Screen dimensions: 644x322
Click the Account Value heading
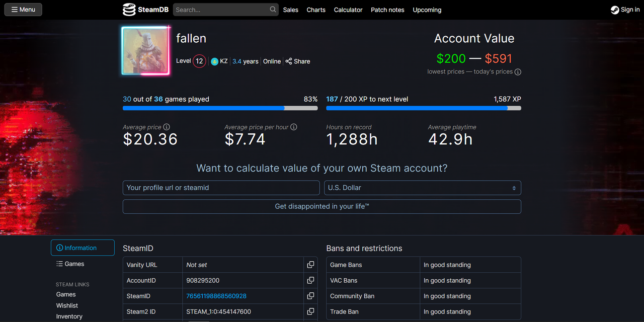tap(474, 38)
